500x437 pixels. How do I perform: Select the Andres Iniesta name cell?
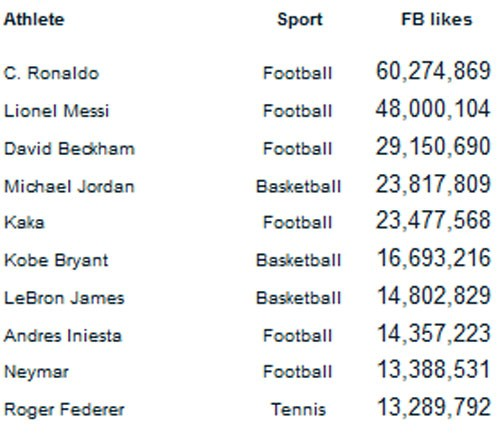tap(63, 335)
